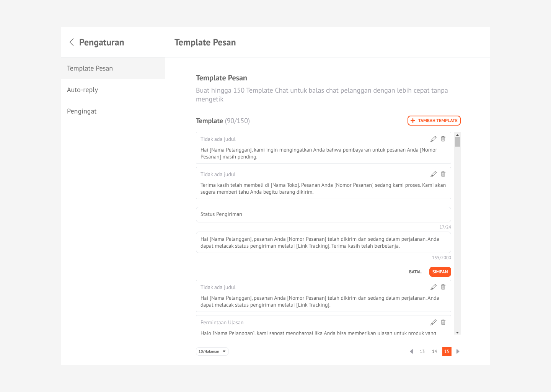Open the 10/Halaman page size dropdown
This screenshot has width=551, height=392.
[x=212, y=351]
